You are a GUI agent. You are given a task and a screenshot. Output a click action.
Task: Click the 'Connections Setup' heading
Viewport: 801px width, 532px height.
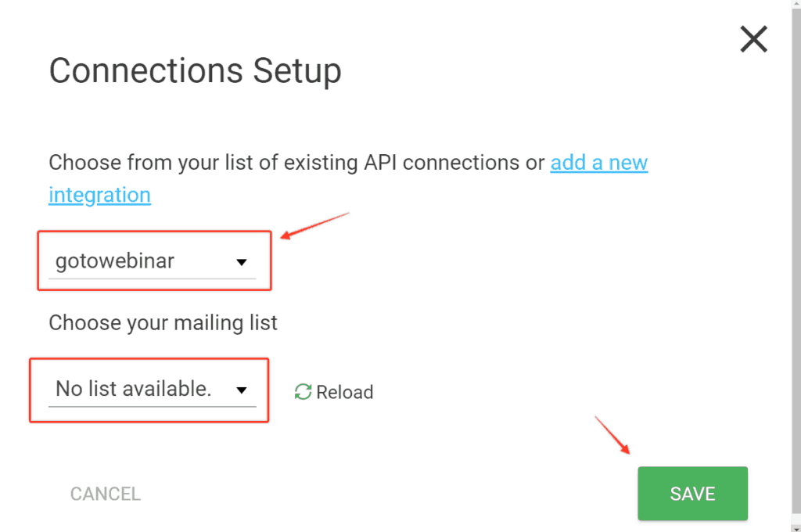(195, 70)
